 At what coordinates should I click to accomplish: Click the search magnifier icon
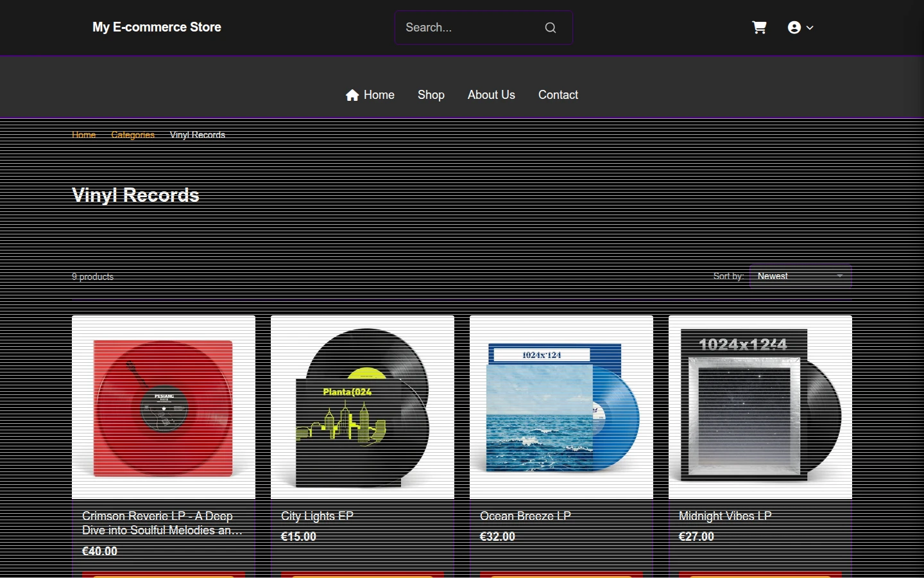(551, 28)
